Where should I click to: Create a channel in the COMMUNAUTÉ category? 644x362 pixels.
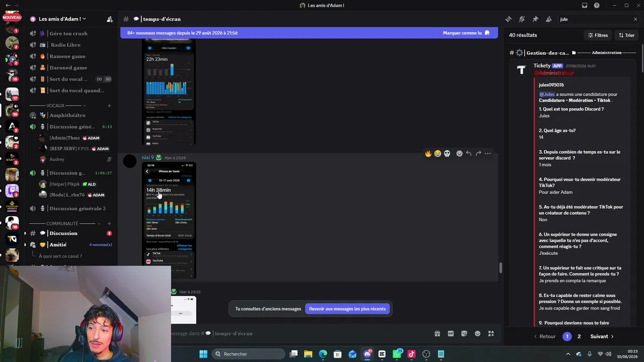pos(109,224)
